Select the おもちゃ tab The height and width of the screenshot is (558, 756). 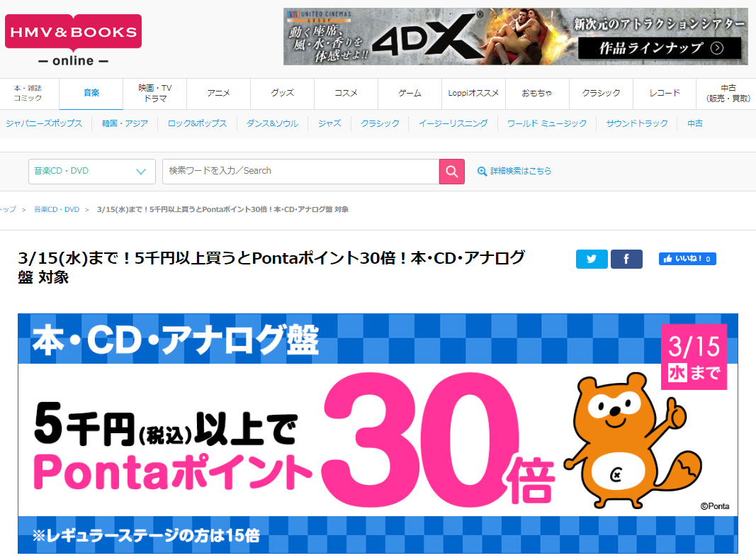coord(537,93)
